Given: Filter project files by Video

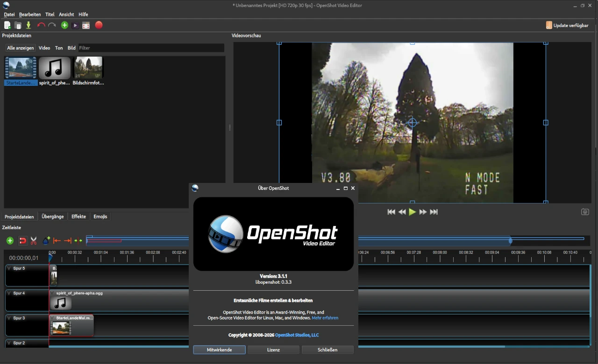Looking at the screenshot, I should [x=44, y=48].
